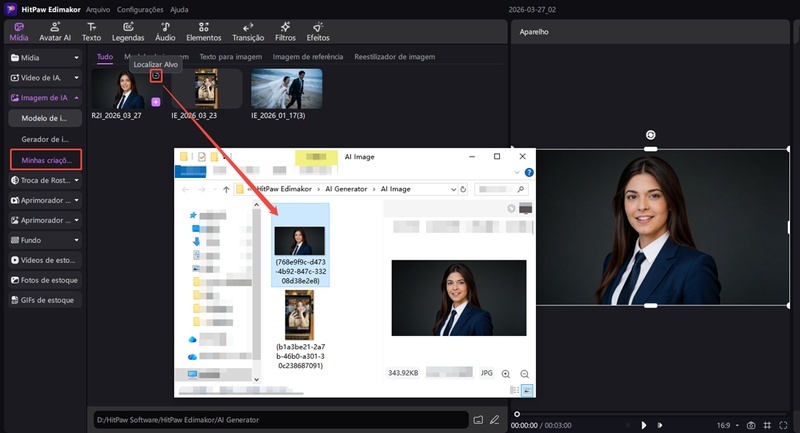The height and width of the screenshot is (433, 800).
Task: Add R2I image using purple plus icon
Action: click(155, 102)
